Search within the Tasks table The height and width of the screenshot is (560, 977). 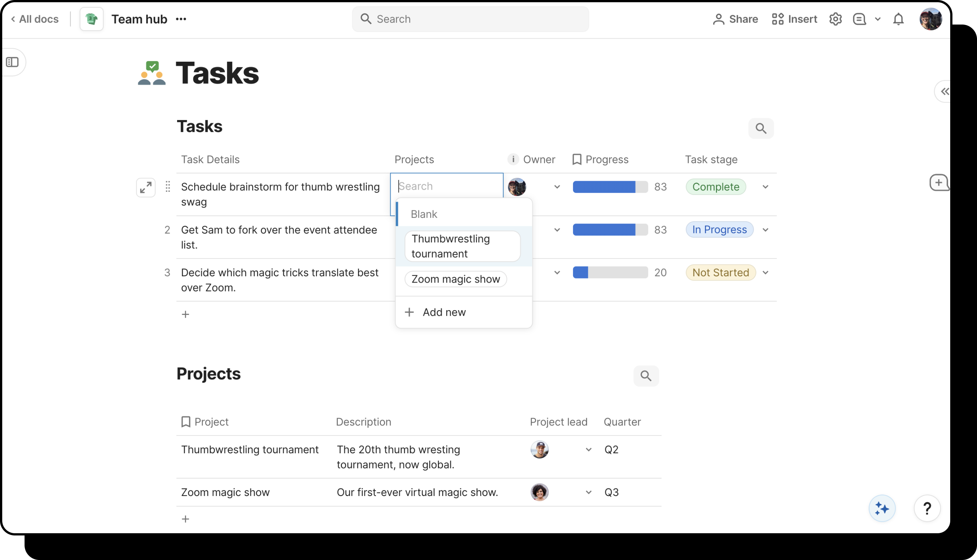click(x=760, y=128)
